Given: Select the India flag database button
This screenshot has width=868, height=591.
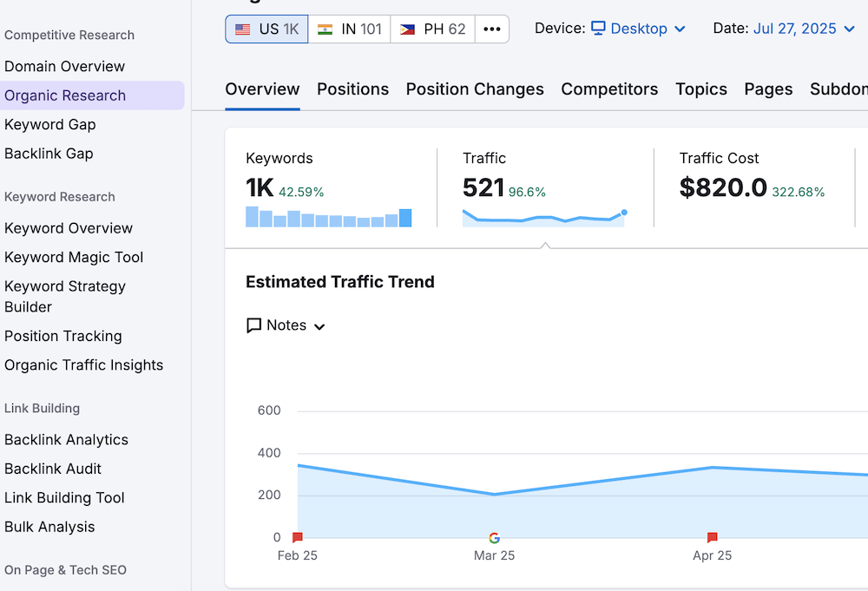Looking at the screenshot, I should click(x=349, y=29).
